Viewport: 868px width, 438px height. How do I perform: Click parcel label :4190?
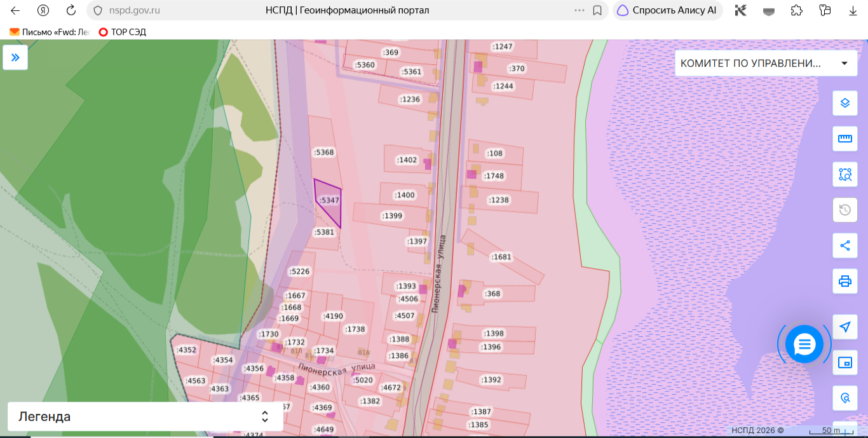[x=333, y=317]
